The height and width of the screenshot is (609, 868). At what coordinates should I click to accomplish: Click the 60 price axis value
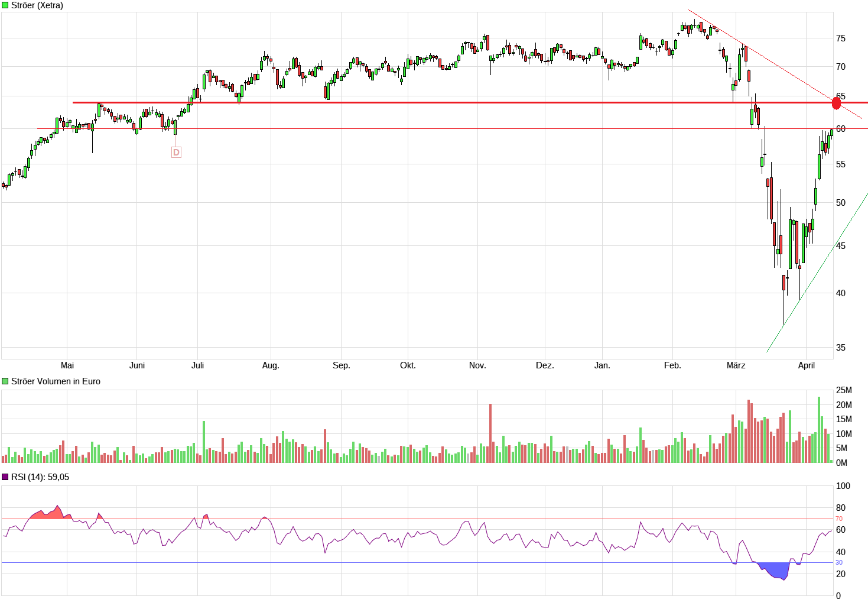(x=840, y=129)
